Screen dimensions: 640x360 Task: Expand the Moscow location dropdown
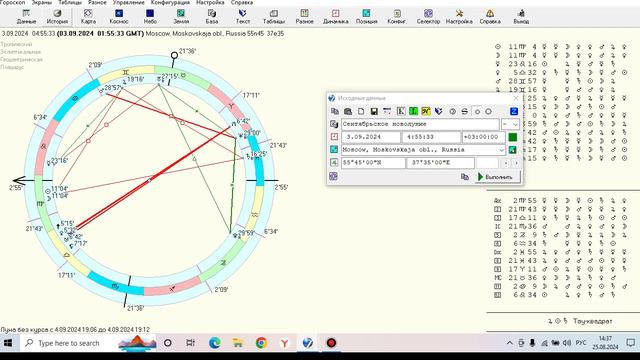click(x=501, y=150)
